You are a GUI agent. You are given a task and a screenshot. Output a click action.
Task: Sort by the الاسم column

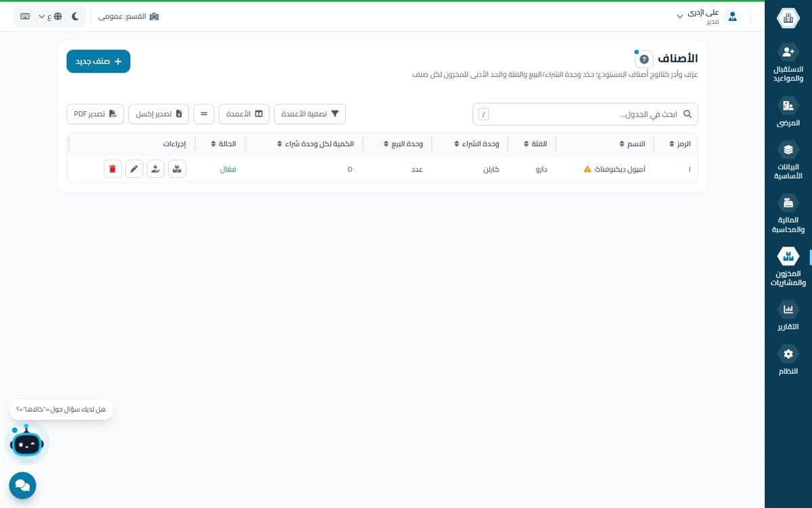[632, 144]
